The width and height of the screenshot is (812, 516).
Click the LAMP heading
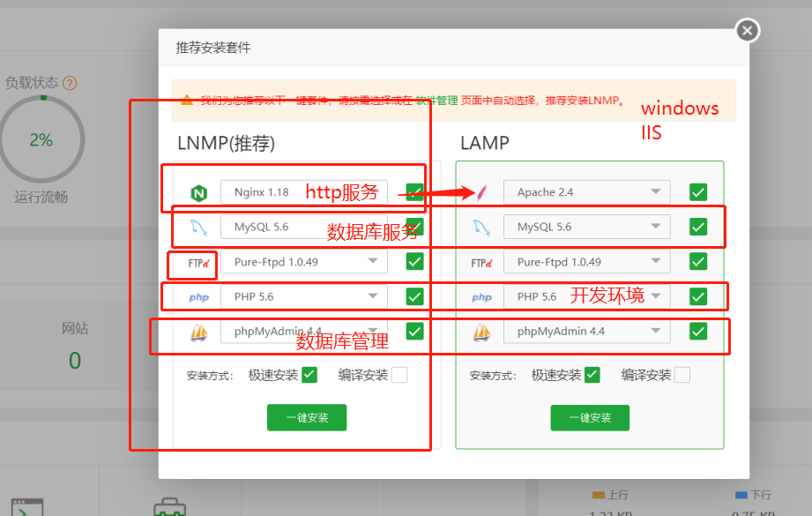tap(485, 143)
